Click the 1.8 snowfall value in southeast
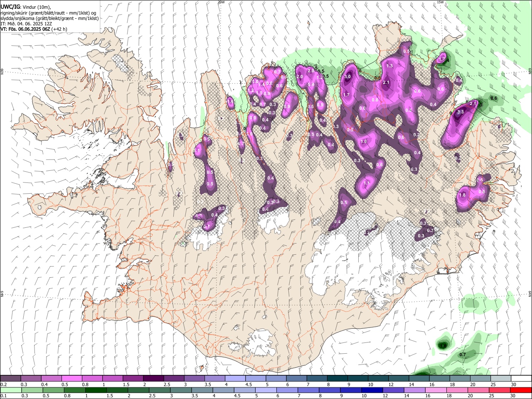Screen dimensions: 532x399 [462, 195]
